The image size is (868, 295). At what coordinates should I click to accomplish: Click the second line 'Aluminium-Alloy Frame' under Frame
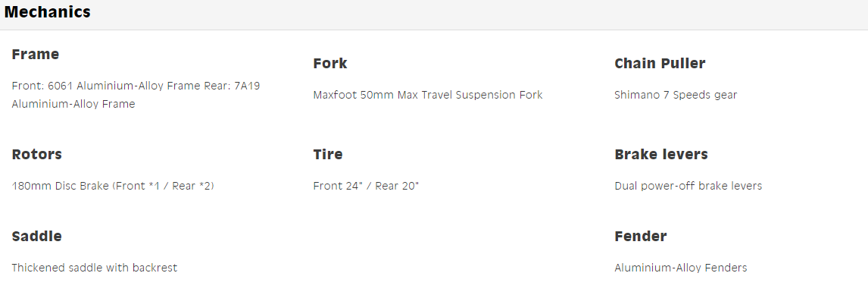(73, 104)
